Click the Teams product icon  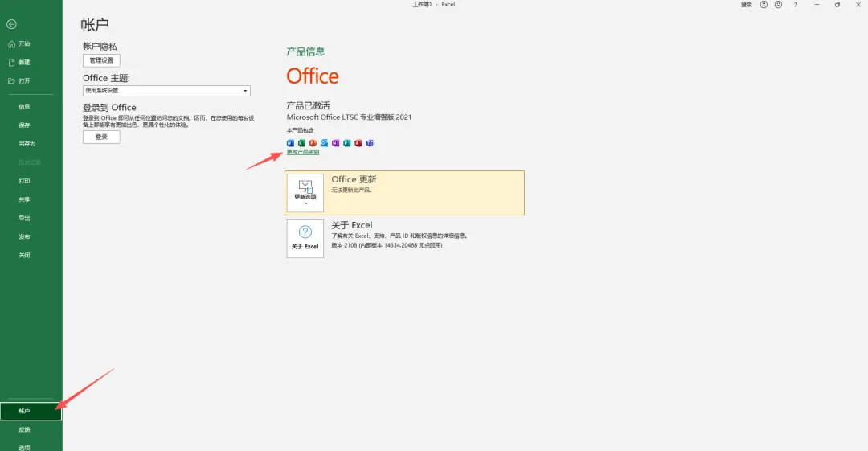(370, 143)
